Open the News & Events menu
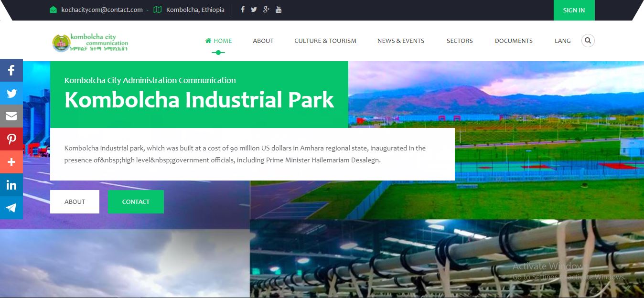 (x=401, y=41)
